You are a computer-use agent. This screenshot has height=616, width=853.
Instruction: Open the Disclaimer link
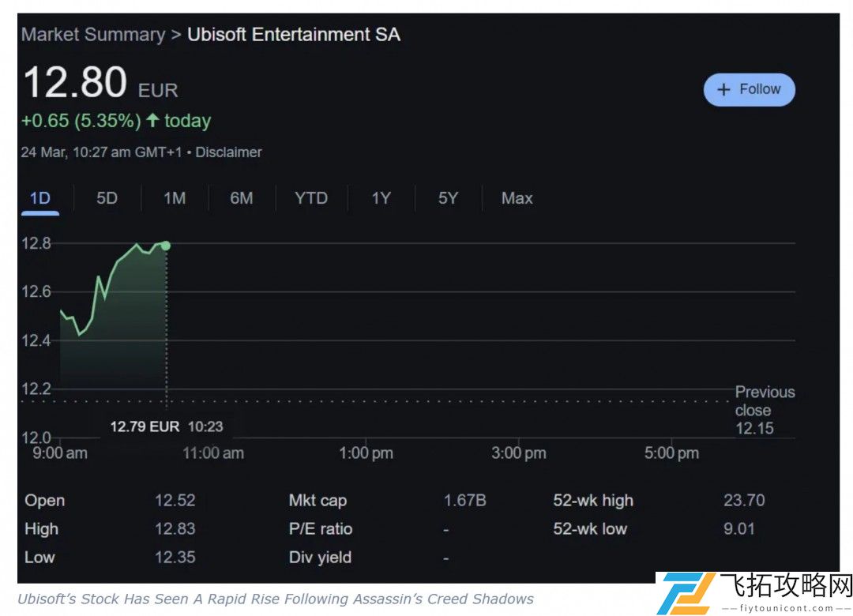[228, 152]
